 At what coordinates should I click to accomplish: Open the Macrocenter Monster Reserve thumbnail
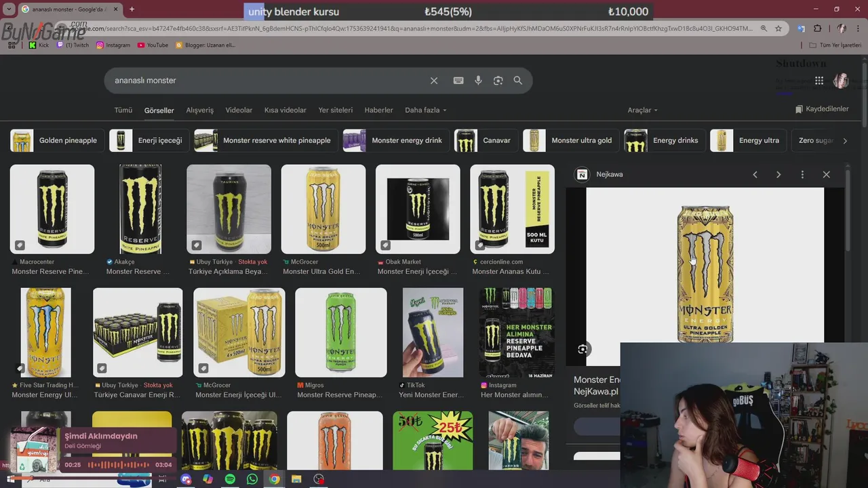coord(52,209)
